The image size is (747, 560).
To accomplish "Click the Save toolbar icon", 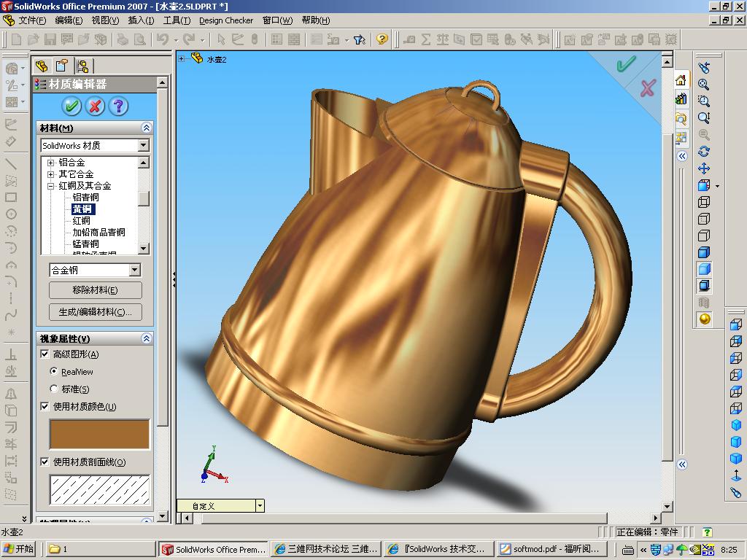I will [50, 39].
